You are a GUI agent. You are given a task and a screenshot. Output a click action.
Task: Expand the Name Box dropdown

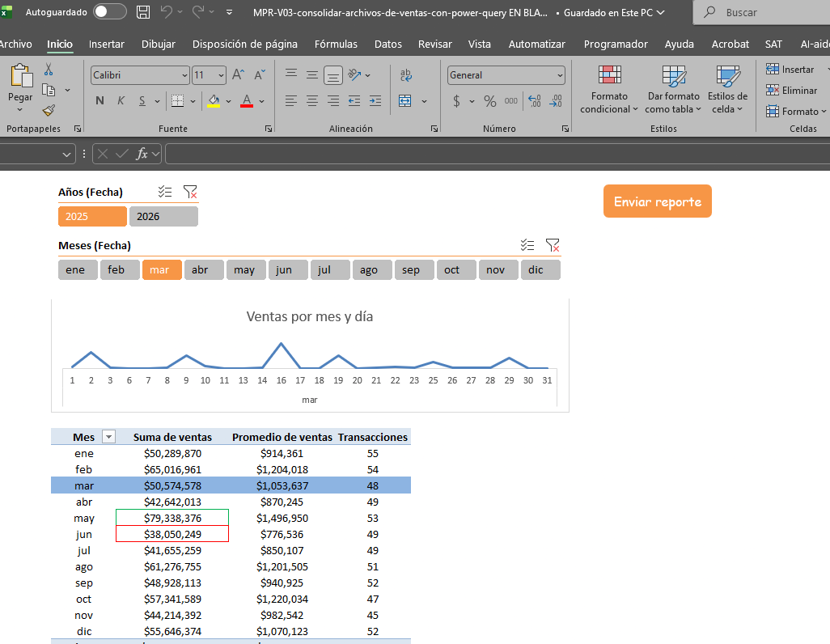coord(66,155)
